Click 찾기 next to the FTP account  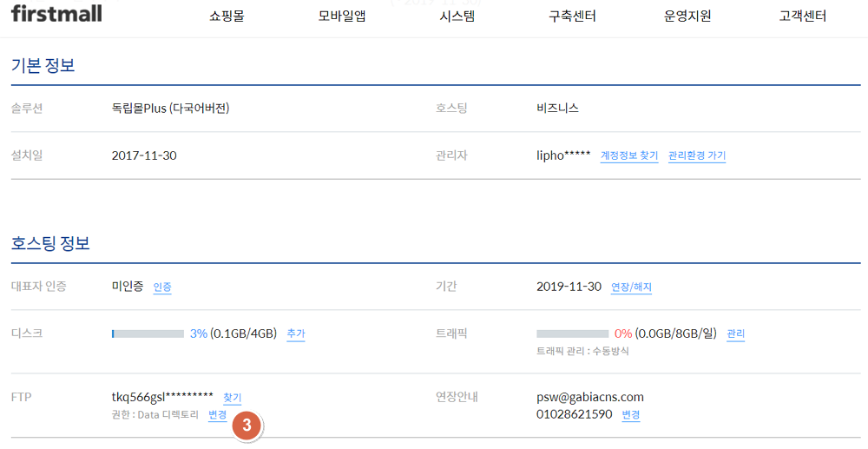pyautogui.click(x=233, y=398)
